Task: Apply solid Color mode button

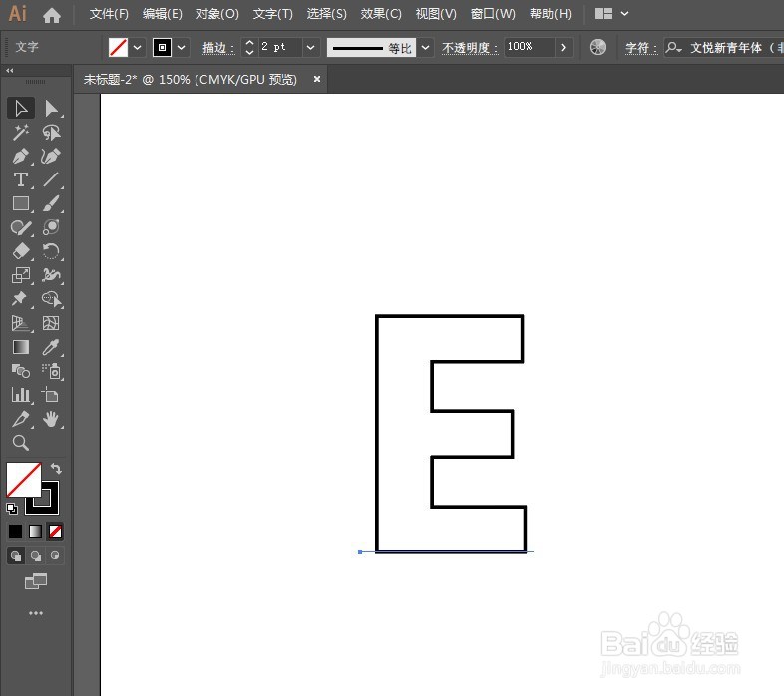Action: coord(16,532)
